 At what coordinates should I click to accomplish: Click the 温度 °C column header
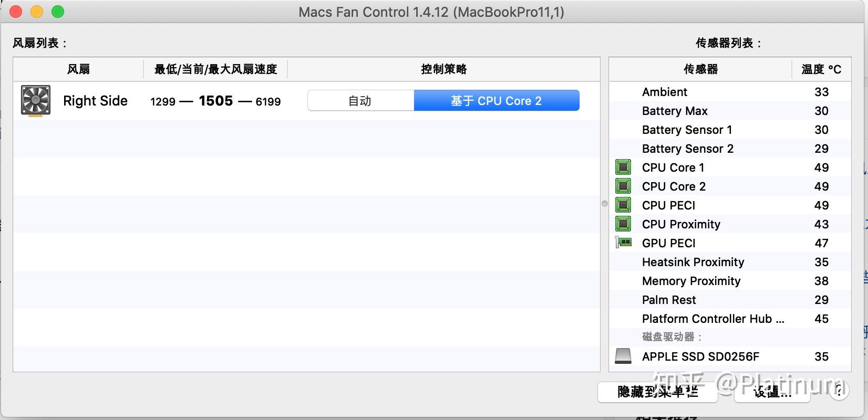click(821, 69)
